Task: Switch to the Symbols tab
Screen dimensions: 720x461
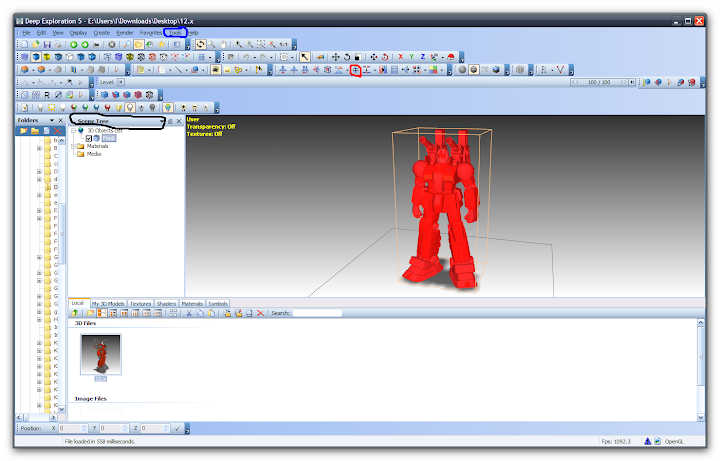Action: (218, 304)
